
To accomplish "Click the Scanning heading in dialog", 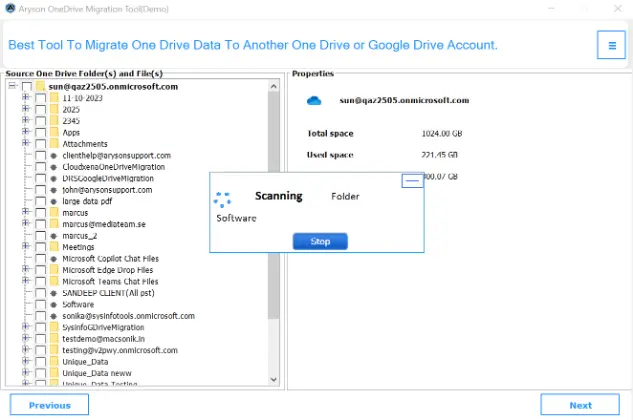I will [x=279, y=196].
